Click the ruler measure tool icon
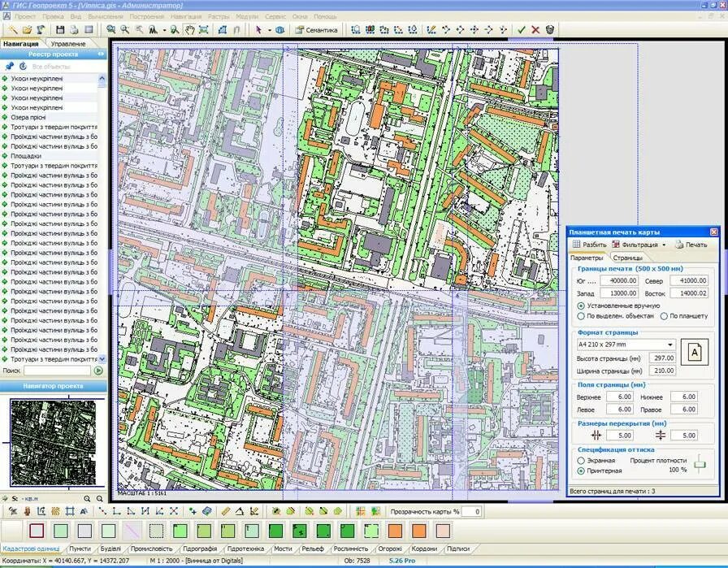This screenshot has width=728, height=568. click(225, 511)
